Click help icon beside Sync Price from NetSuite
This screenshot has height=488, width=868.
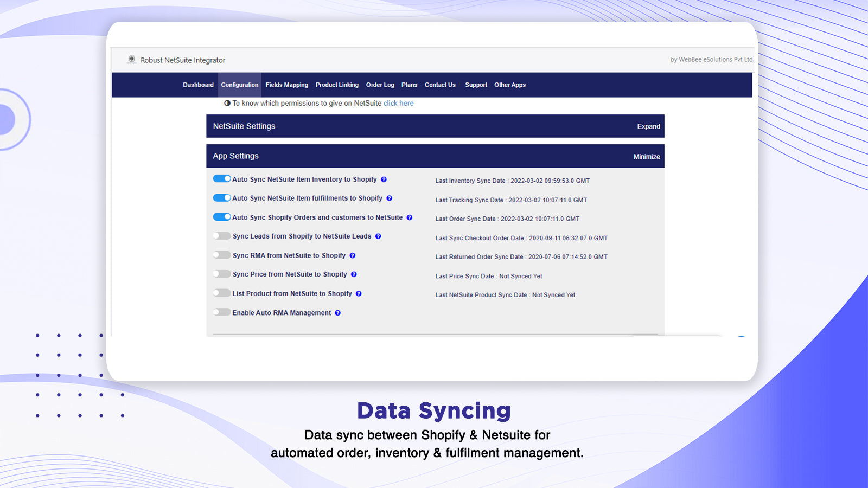354,274
